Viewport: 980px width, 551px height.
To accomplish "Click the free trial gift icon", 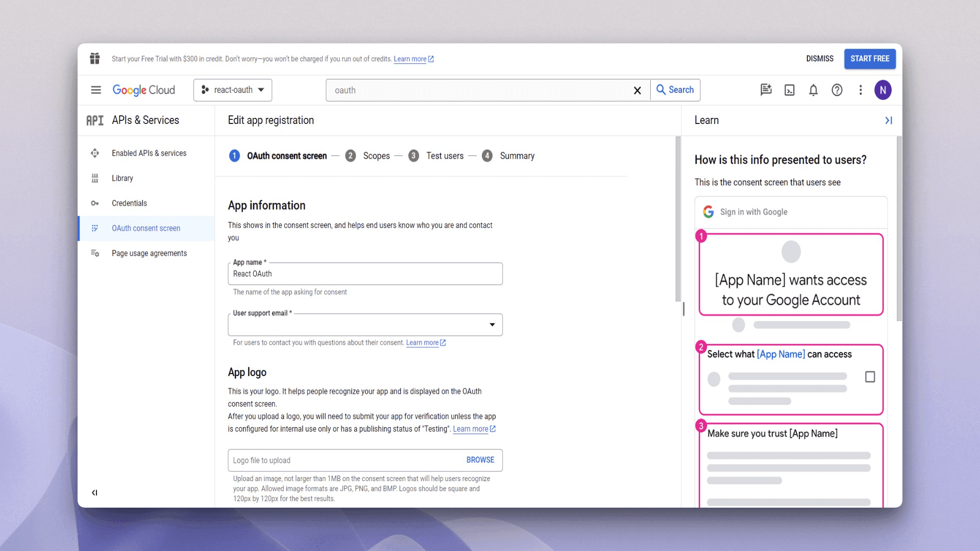I will (94, 59).
